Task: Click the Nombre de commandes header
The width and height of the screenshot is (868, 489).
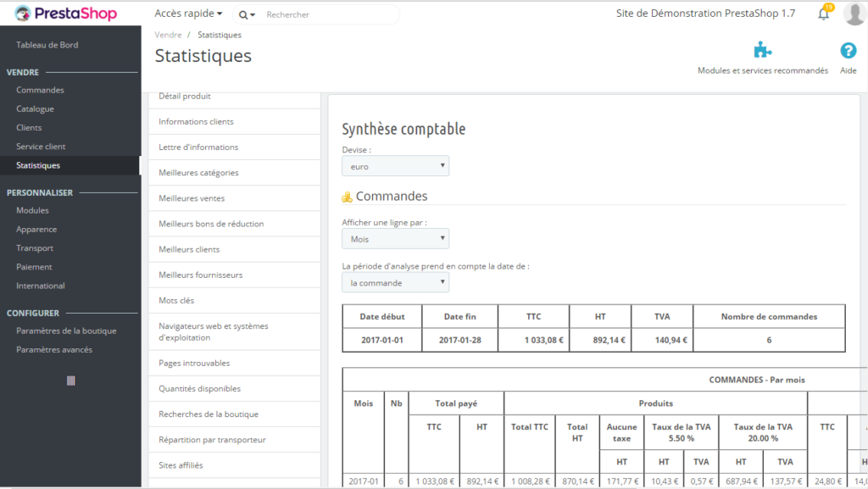Action: [769, 316]
